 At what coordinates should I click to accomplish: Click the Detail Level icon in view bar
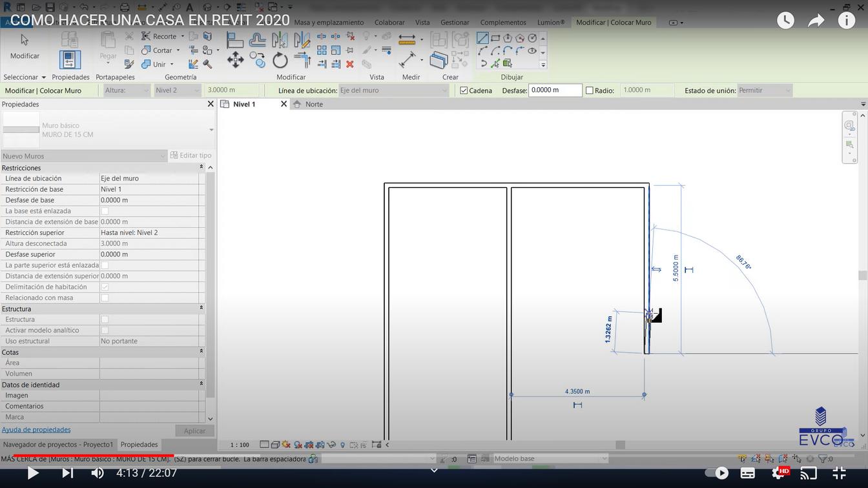coord(264,445)
